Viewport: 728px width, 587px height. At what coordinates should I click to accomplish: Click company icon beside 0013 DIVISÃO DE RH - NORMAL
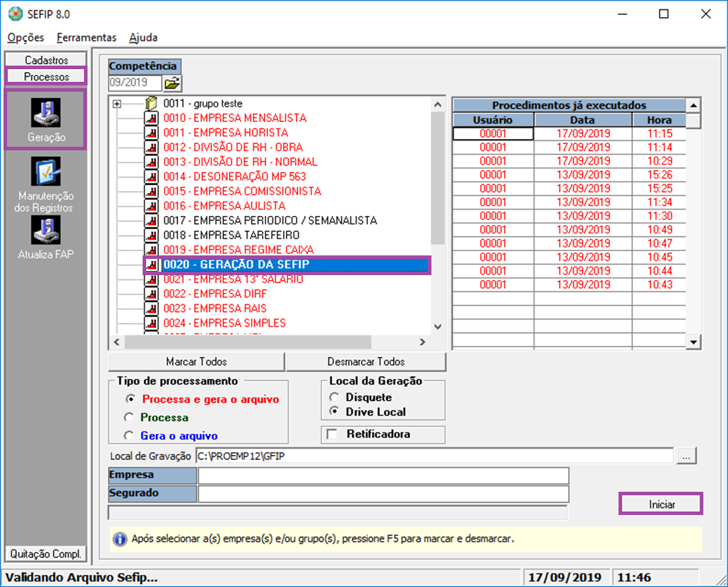click(151, 162)
